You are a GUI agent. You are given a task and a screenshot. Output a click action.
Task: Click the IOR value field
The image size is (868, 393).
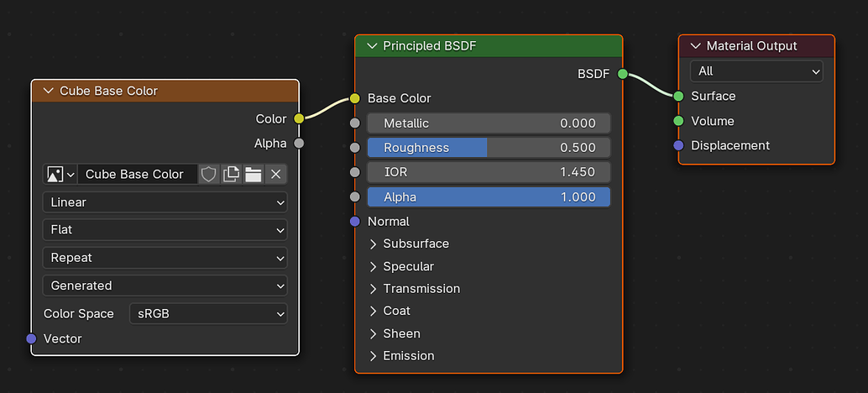(x=489, y=172)
